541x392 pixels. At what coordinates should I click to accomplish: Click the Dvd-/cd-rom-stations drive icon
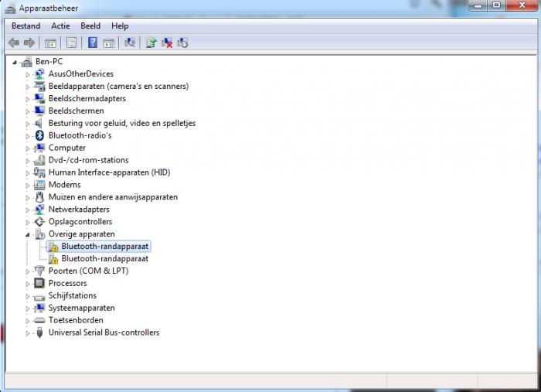point(39,160)
